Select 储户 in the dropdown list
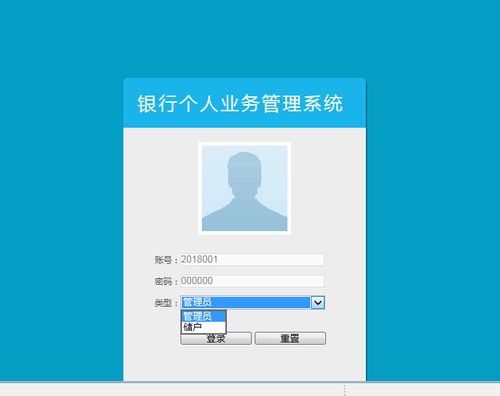This screenshot has width=500, height=396. coord(204,327)
